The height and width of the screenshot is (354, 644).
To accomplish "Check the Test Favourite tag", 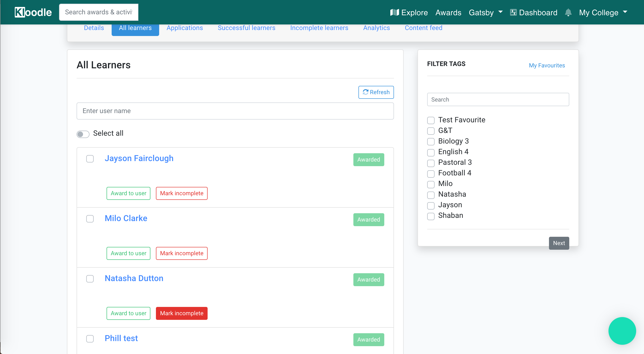I will point(431,120).
